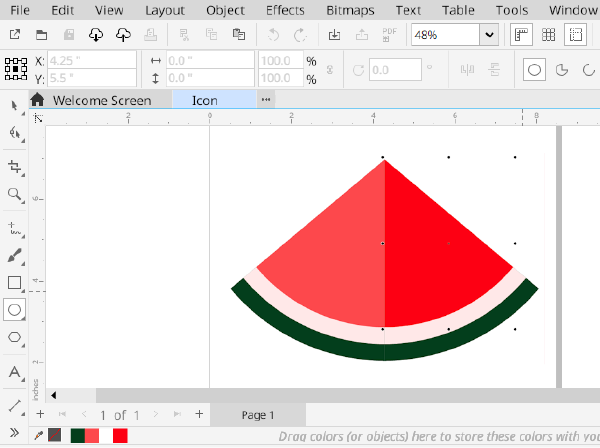Screen dimensions: 600x448
Task: Enable the ellipse shape mode button
Action: (x=535, y=70)
